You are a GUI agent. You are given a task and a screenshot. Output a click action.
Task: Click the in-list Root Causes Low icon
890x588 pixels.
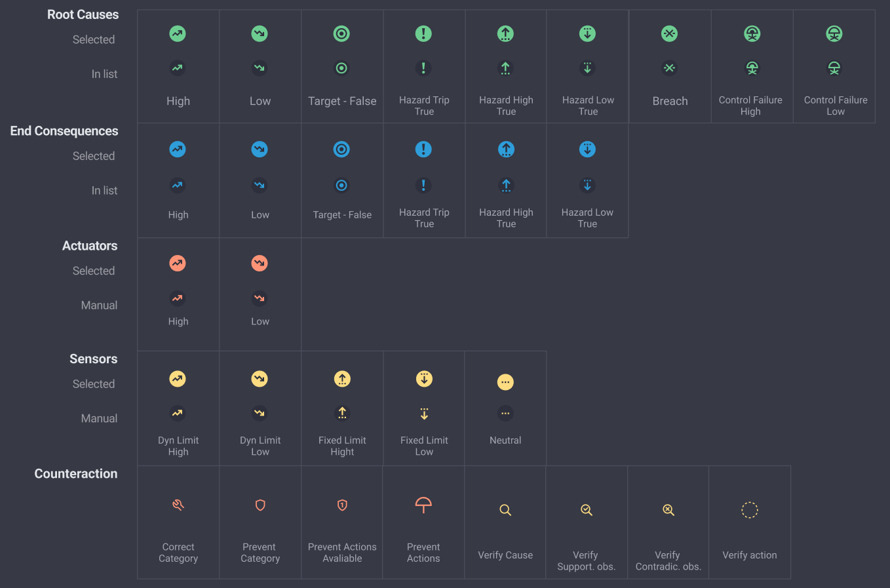[260, 68]
